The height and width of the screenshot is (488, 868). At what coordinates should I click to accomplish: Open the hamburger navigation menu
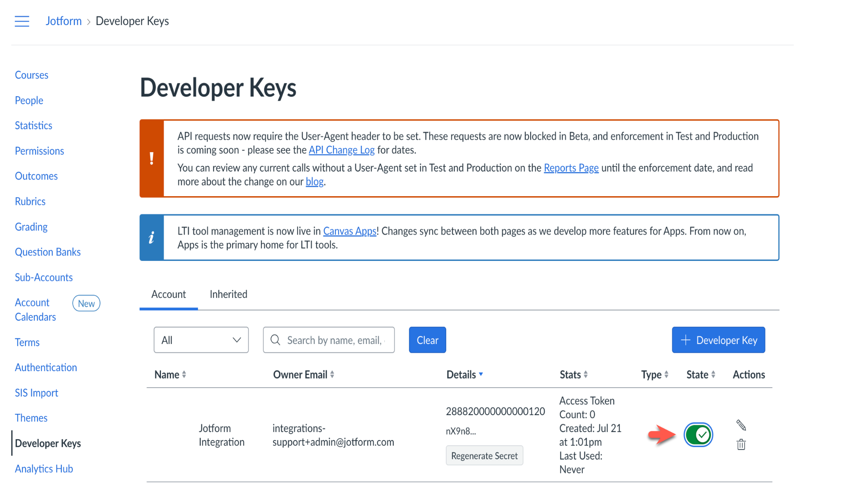(22, 21)
